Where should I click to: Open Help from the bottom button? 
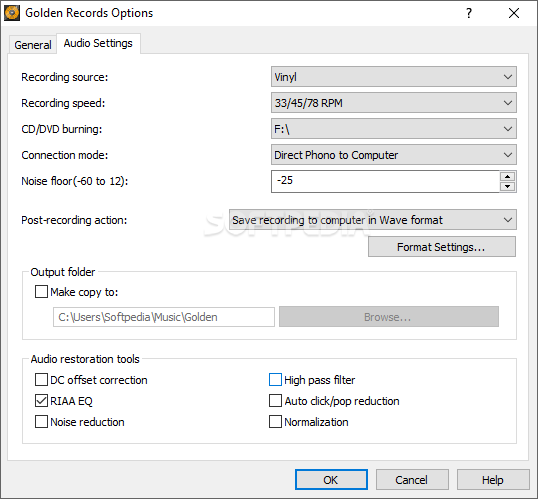(x=493, y=480)
